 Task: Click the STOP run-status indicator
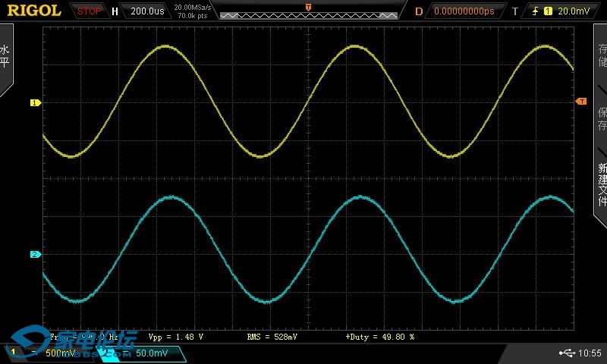click(89, 11)
